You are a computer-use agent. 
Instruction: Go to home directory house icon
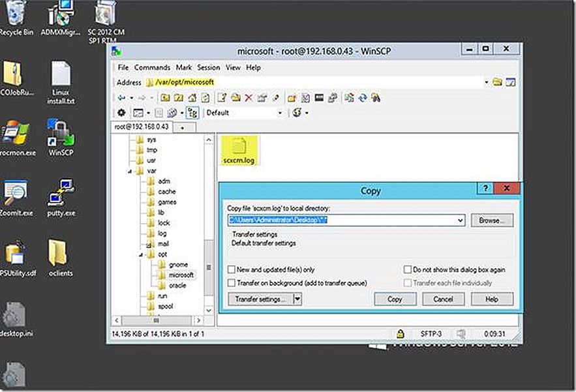tap(192, 98)
